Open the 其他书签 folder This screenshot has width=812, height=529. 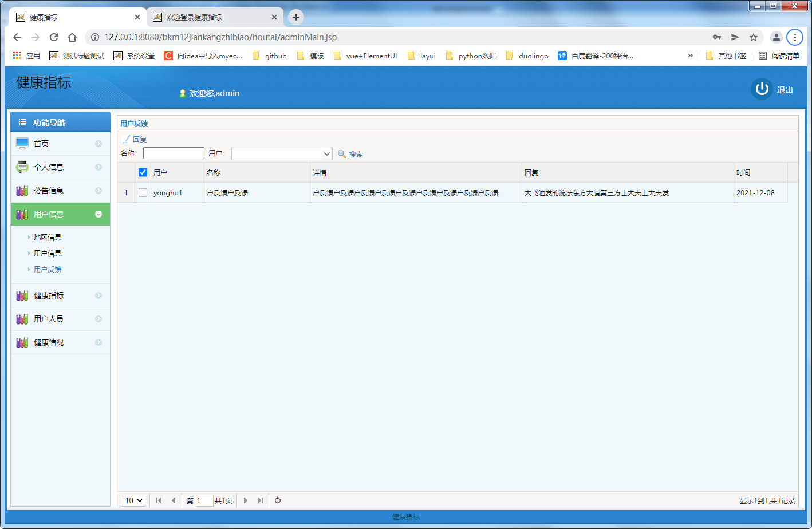click(726, 56)
